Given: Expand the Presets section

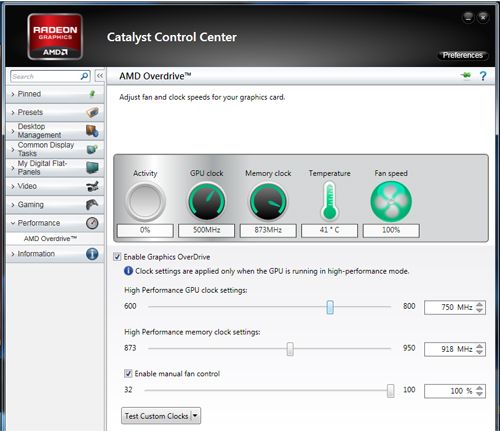Looking at the screenshot, I should click(13, 113).
